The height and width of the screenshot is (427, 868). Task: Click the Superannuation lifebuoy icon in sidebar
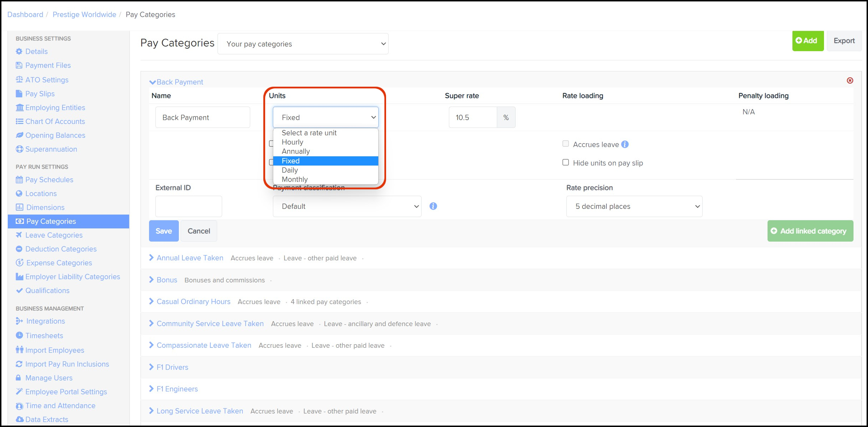19,149
